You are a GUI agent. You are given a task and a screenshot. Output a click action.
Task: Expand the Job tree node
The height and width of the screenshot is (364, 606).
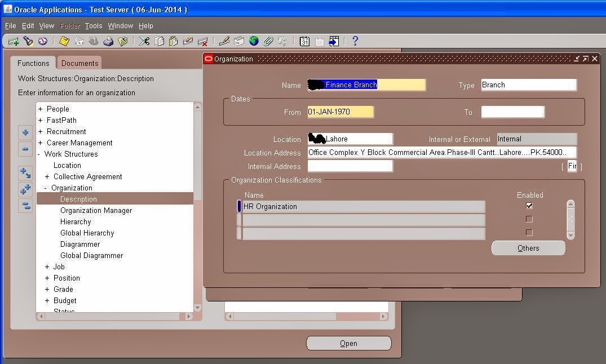47,267
